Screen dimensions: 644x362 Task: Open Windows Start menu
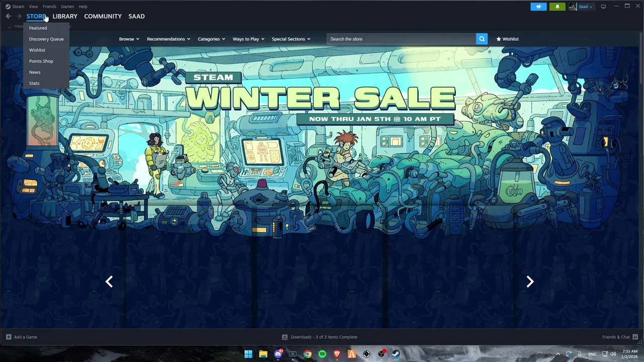click(248, 354)
